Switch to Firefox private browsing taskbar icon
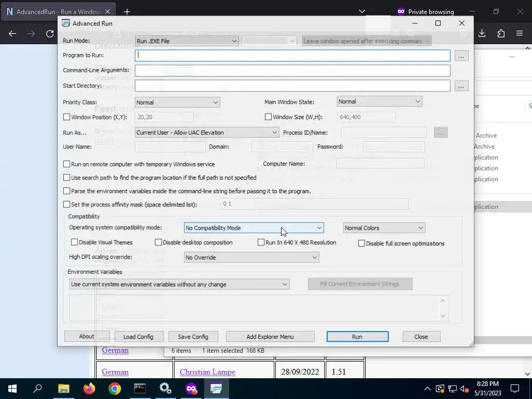Screen dimensions: 532x399 pyautogui.click(x=191, y=389)
